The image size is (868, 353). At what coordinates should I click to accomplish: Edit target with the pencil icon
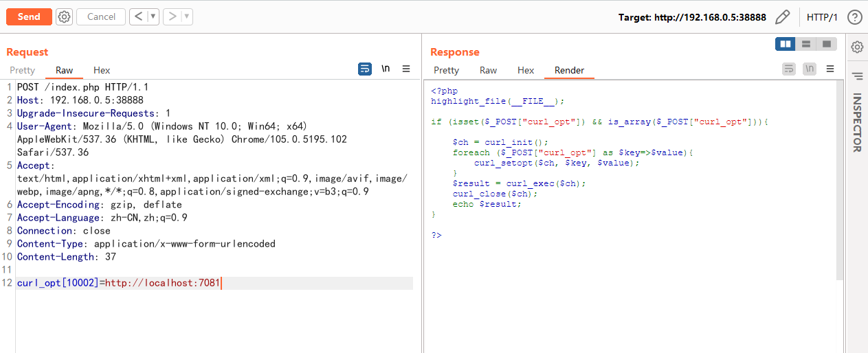pyautogui.click(x=782, y=17)
